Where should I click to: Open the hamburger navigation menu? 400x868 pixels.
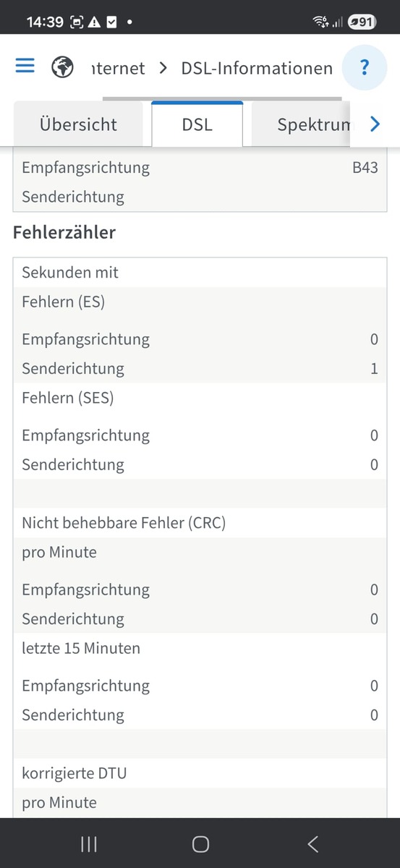point(25,66)
